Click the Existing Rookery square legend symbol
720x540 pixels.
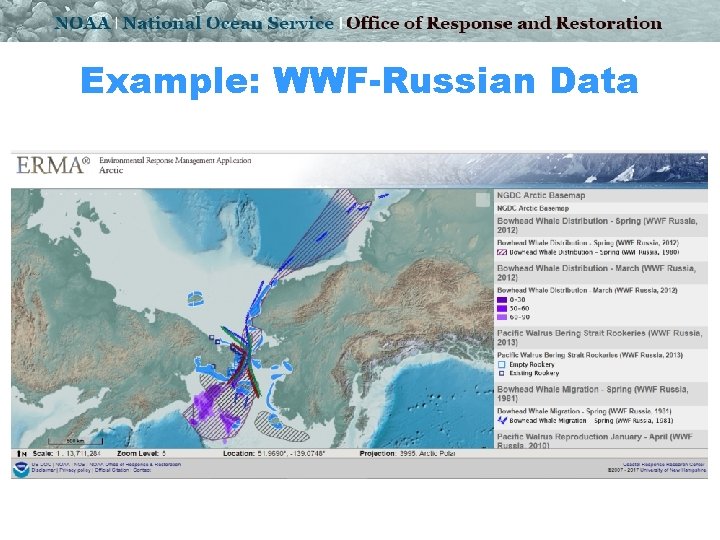(501, 374)
